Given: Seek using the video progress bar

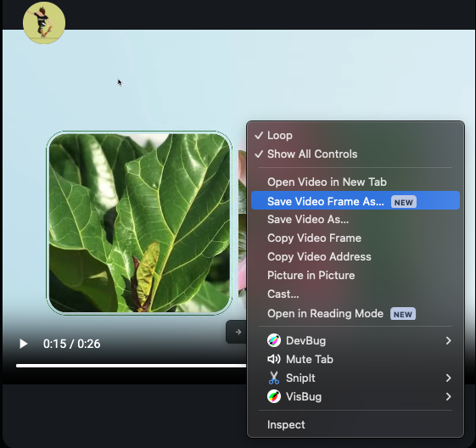Looking at the screenshot, I should 132,366.
